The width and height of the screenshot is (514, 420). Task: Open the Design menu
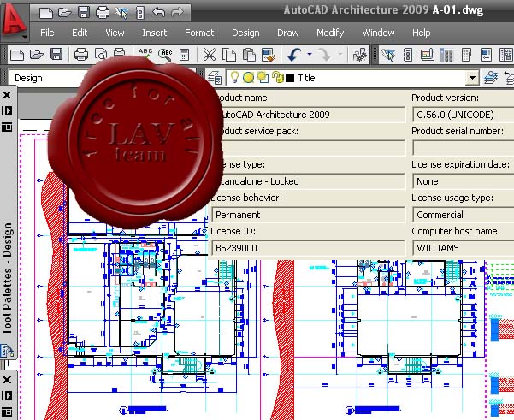[x=245, y=33]
